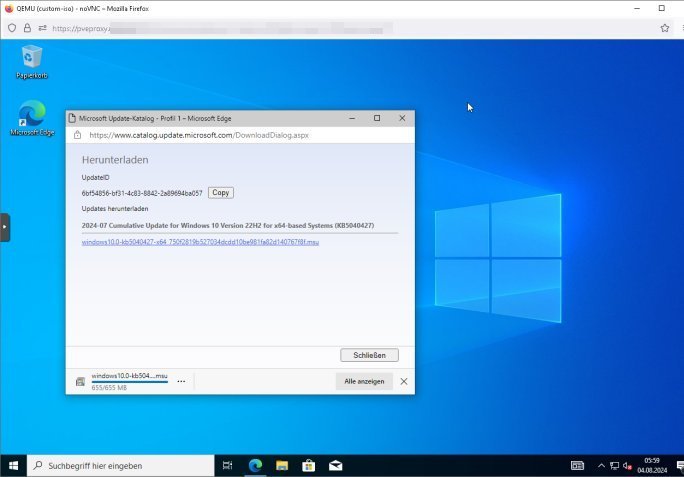Open File Explorer from the taskbar
Viewport: 684px width, 477px height.
pos(282,466)
